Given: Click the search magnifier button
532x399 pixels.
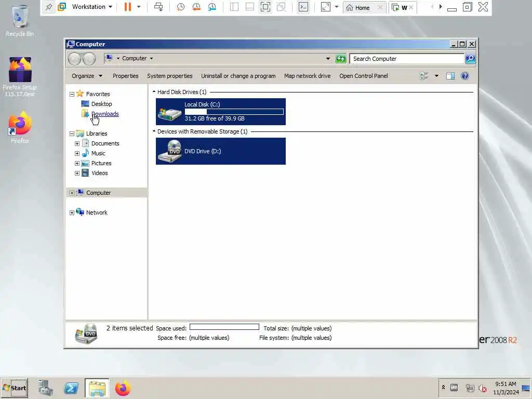Looking at the screenshot, I should [470, 59].
